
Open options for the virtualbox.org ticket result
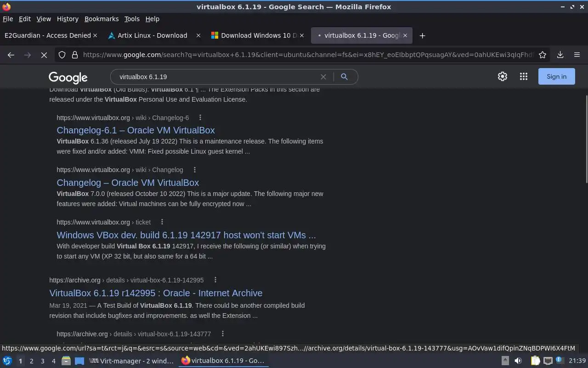(162, 222)
